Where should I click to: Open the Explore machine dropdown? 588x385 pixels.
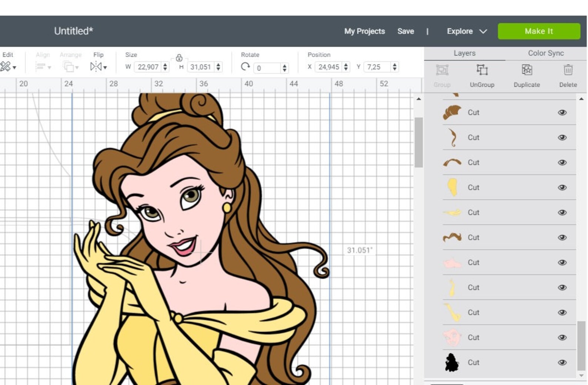pos(467,31)
